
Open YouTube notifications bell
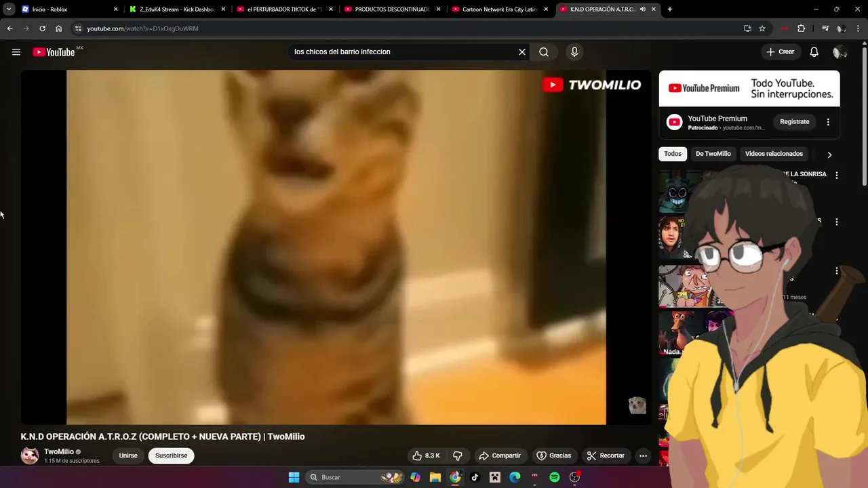[x=814, y=52]
